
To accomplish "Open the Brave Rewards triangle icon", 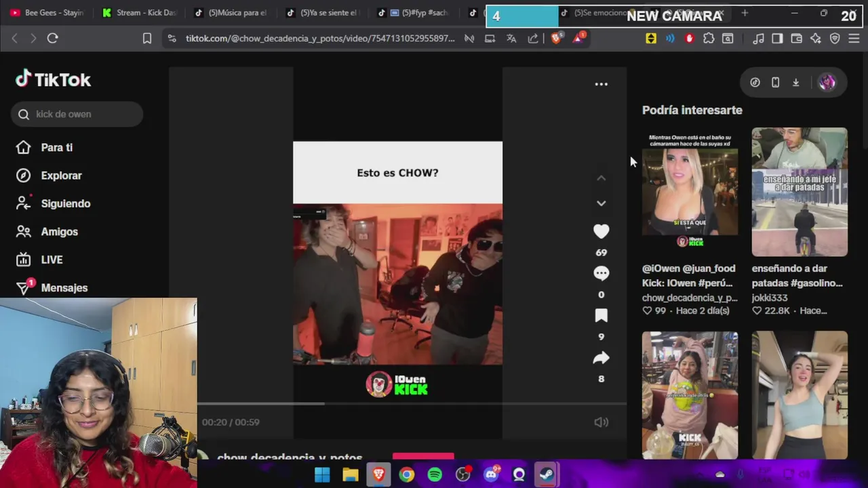I will coord(578,39).
